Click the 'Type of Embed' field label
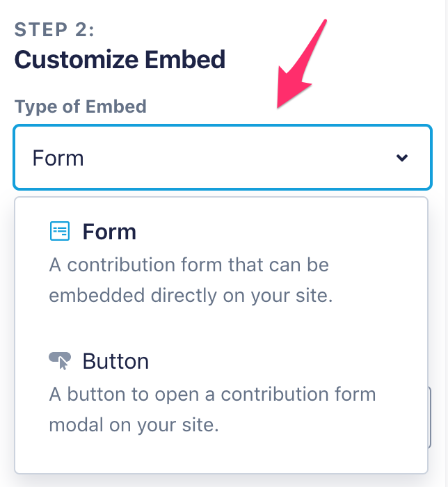Image resolution: width=448 pixels, height=487 pixels. [81, 106]
